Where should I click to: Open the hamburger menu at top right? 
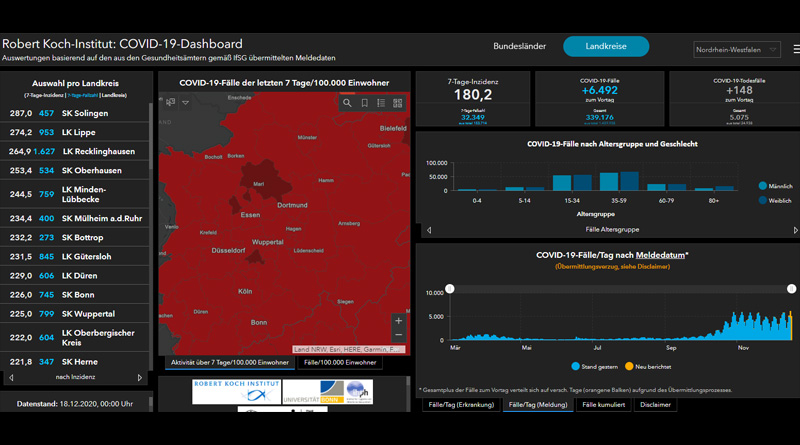(x=796, y=49)
